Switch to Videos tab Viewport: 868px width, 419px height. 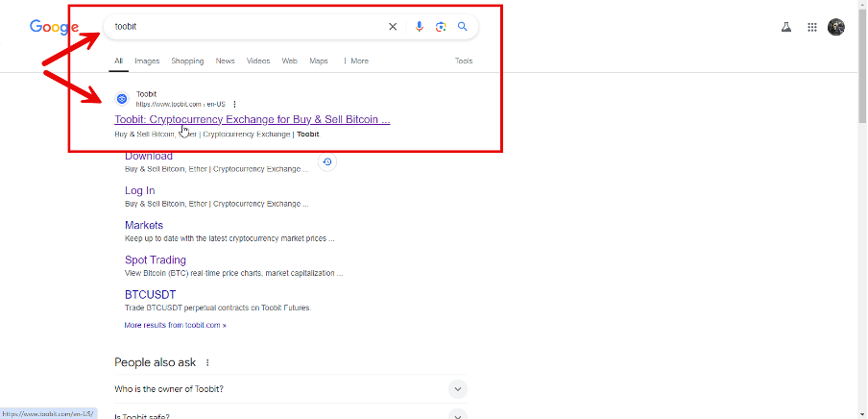[x=258, y=61]
